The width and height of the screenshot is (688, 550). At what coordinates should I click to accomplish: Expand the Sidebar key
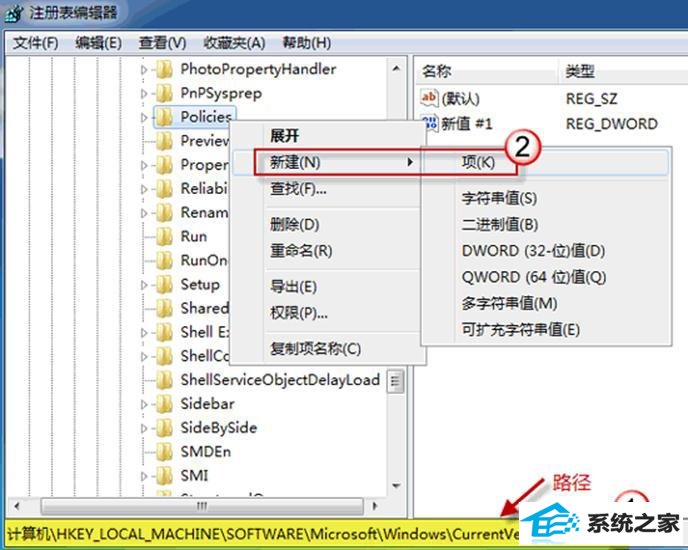pos(144,404)
